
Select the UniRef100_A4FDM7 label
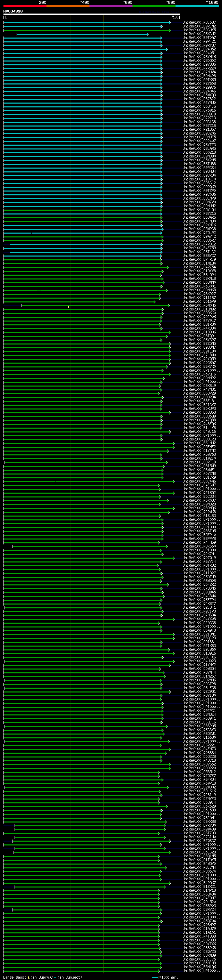(x=199, y=898)
